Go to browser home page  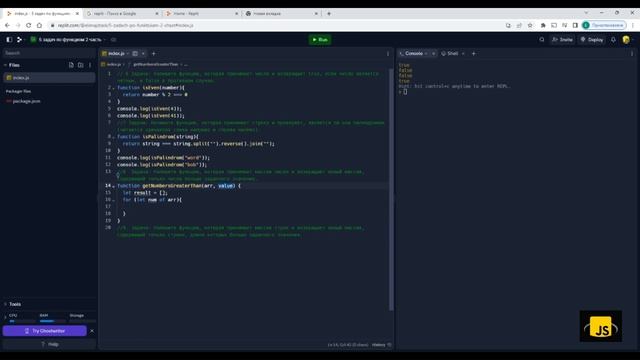(x=39, y=25)
